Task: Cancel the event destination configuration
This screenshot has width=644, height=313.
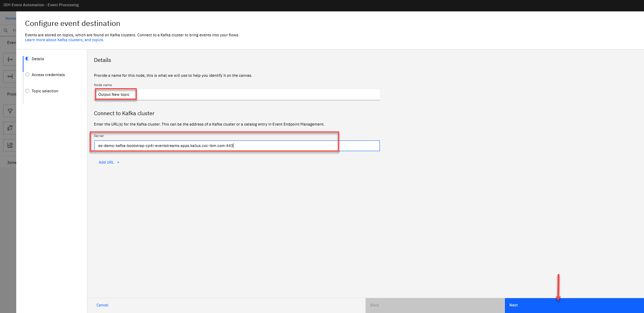Action: 102,305
